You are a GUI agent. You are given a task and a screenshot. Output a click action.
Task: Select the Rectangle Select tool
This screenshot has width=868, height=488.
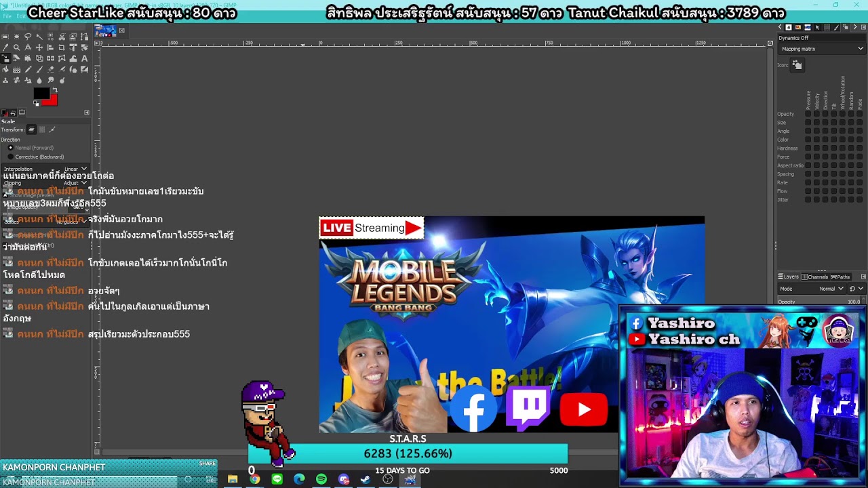coord(5,37)
